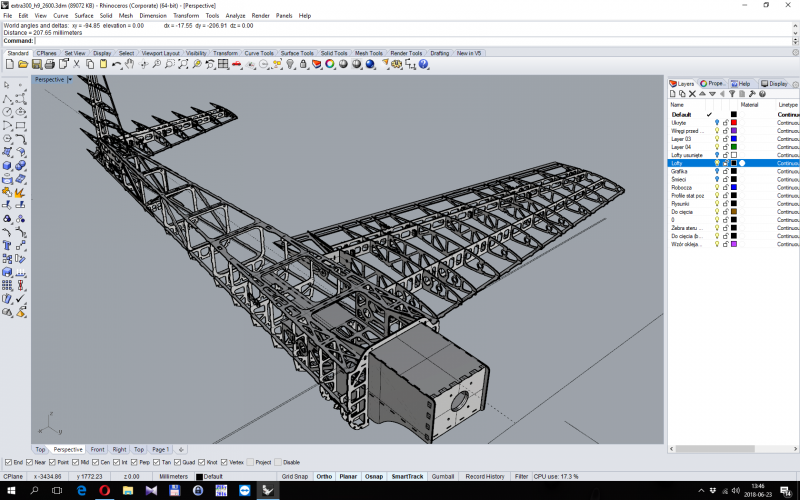
Task: Open Help question mark toolbar icon
Action: (x=423, y=64)
